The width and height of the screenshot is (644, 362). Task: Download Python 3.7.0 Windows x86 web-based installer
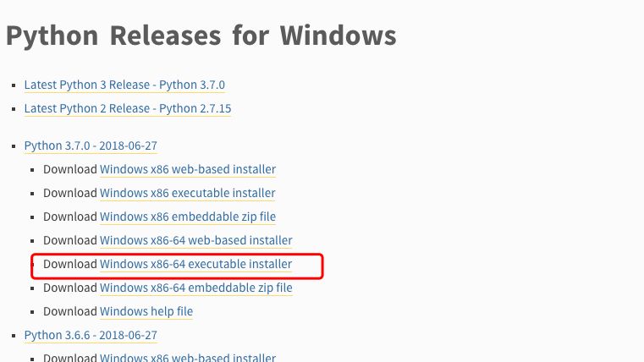point(188,169)
